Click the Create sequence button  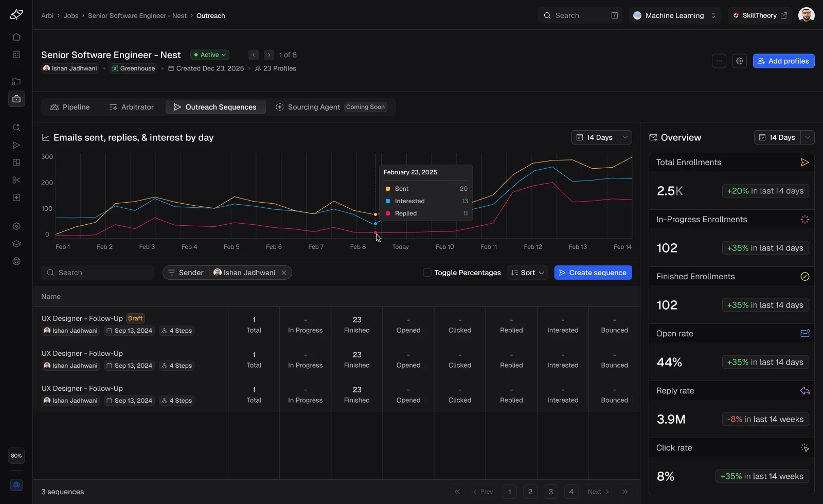point(593,273)
